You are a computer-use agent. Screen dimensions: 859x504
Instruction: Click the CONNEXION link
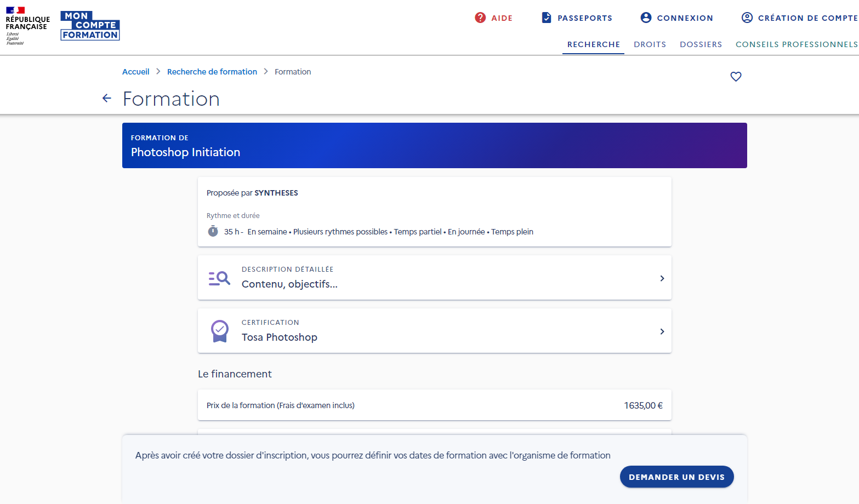click(685, 18)
